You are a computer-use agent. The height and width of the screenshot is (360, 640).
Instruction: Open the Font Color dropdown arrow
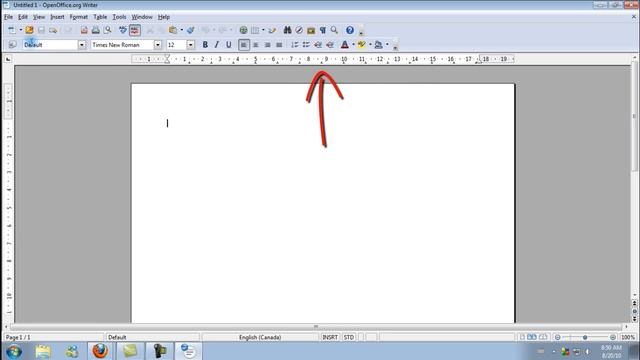pyautogui.click(x=353, y=45)
